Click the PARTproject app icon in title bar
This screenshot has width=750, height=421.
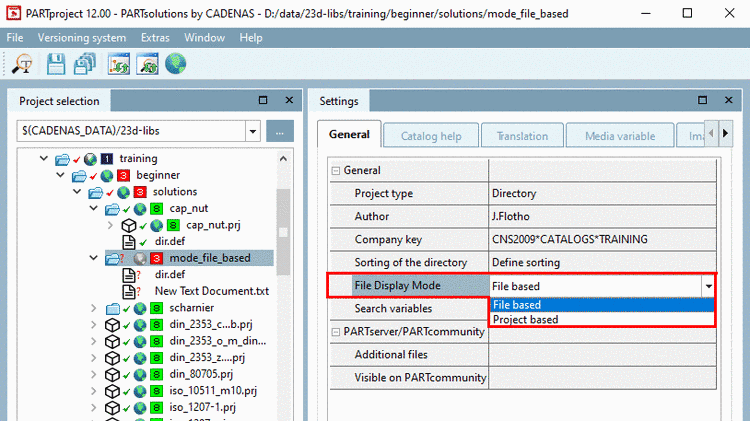tap(13, 13)
